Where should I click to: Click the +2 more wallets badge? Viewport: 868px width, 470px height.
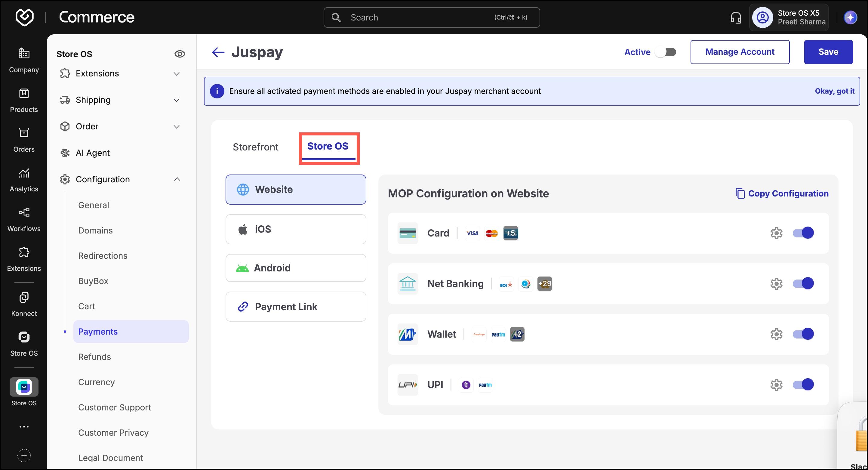click(517, 334)
